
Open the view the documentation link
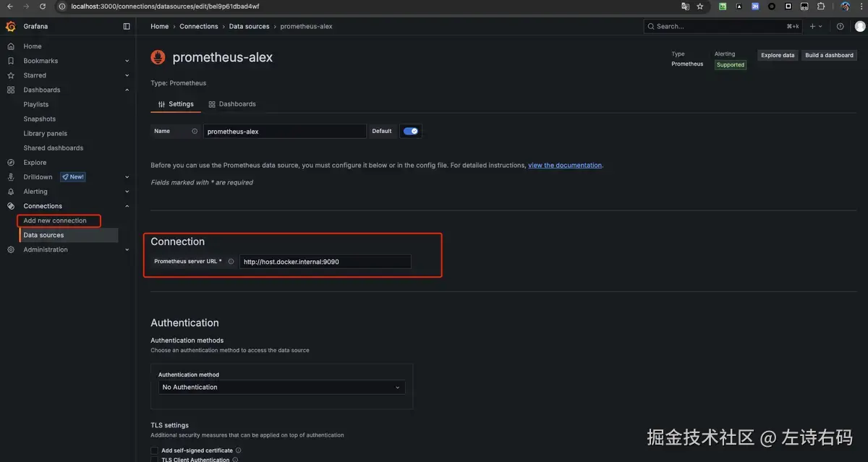565,166
